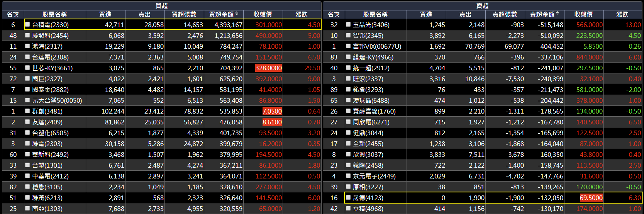Screen dimensions: 644x214
Task: Select the 賣超 panel title
Action: (482, 5)
